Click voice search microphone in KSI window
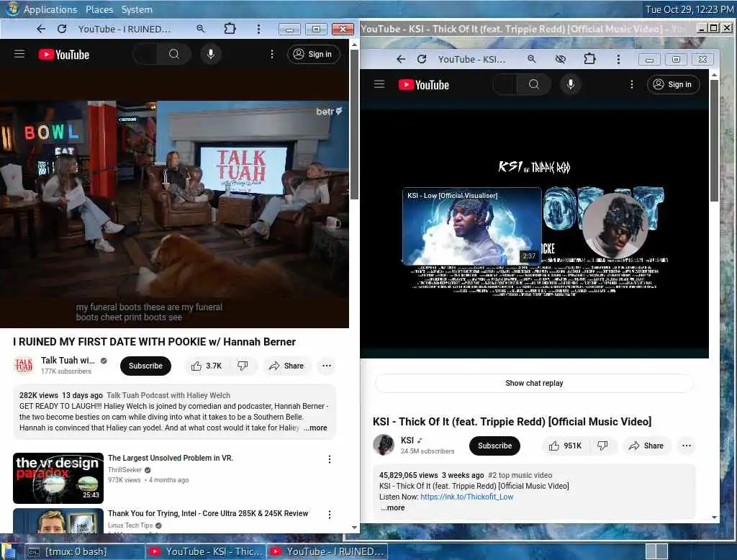Viewport: 737px width, 560px height. tap(571, 84)
